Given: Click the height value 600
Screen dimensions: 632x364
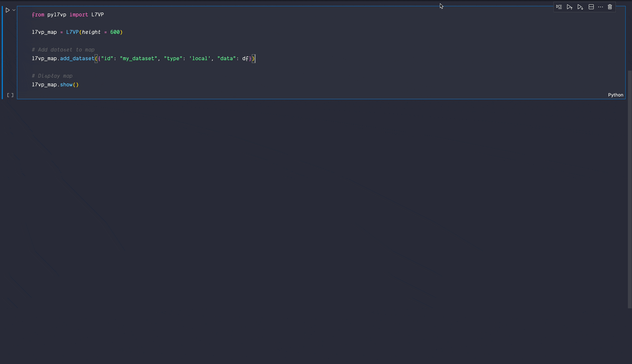Looking at the screenshot, I should pyautogui.click(x=115, y=32).
